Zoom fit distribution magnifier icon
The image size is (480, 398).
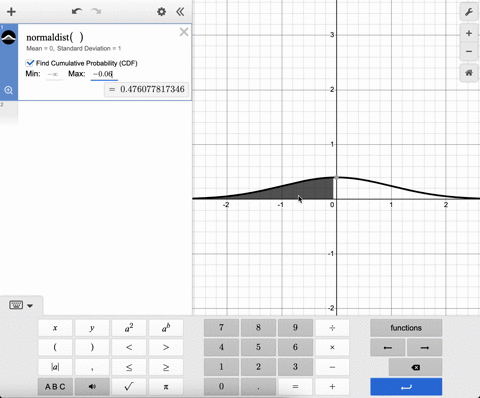[x=8, y=90]
